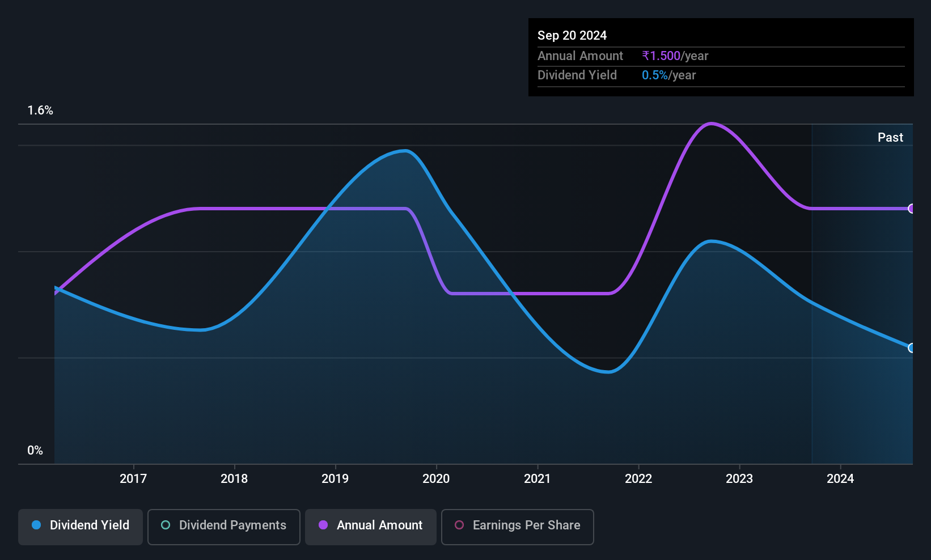Click the Dividend Yield tooltip row label

click(577, 75)
